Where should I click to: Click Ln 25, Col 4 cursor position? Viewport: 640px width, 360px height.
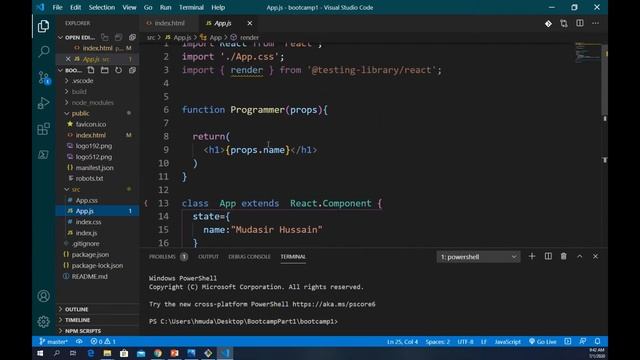[x=402, y=341]
